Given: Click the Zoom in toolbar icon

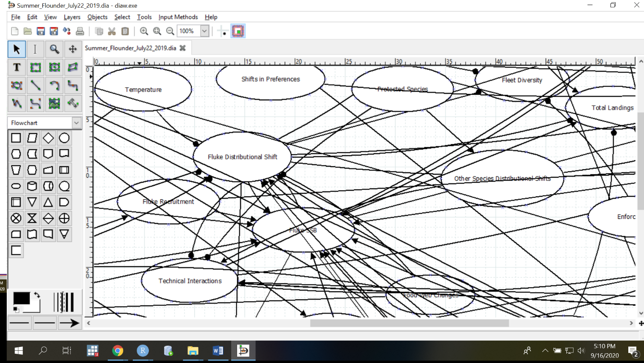Looking at the screenshot, I should [x=144, y=31].
